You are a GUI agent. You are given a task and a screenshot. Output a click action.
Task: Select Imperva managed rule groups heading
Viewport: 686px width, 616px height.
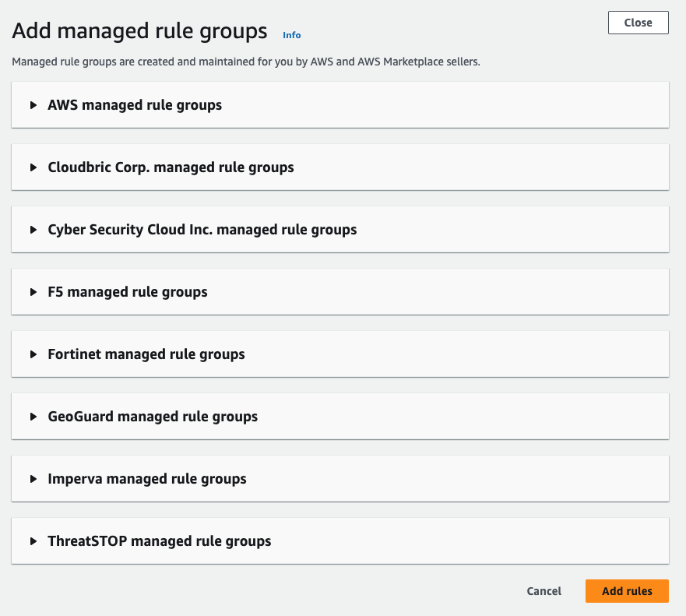[147, 479]
